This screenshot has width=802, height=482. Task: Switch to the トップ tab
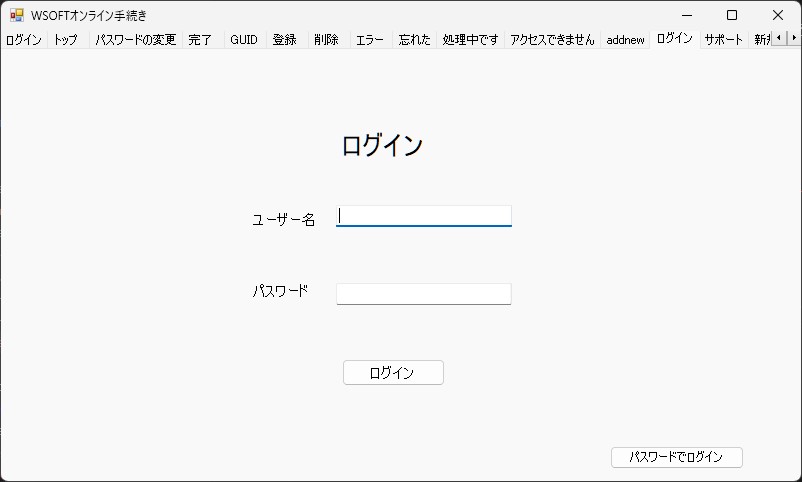[68, 40]
